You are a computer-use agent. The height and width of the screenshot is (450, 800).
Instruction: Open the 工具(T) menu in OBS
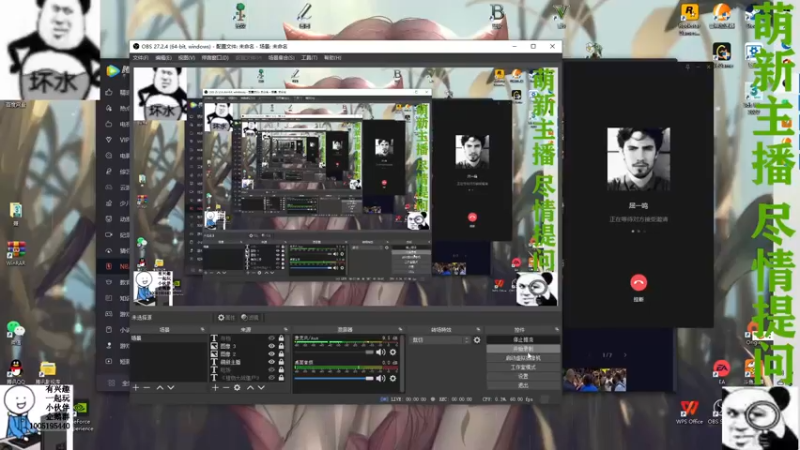(x=309, y=58)
